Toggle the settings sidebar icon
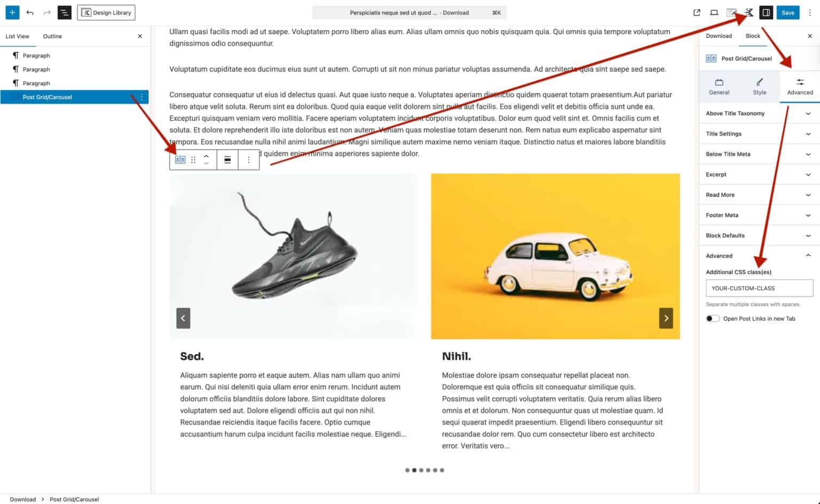820x504 pixels. point(766,12)
